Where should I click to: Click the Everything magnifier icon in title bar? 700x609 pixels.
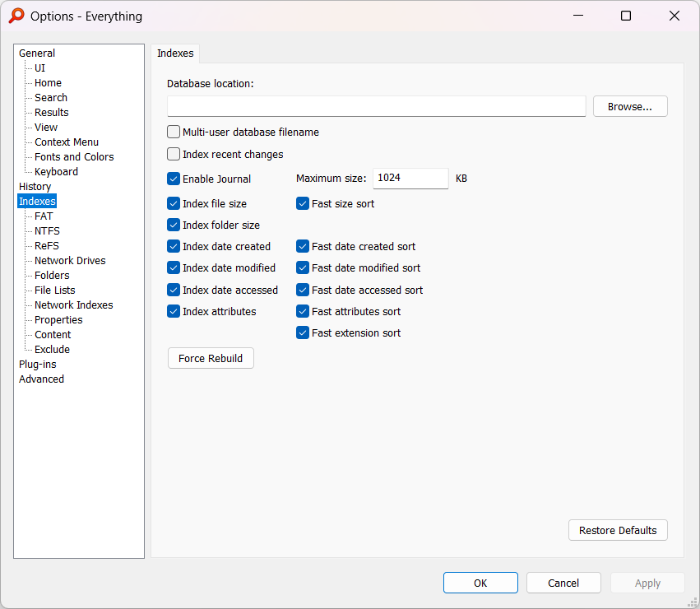(x=16, y=16)
